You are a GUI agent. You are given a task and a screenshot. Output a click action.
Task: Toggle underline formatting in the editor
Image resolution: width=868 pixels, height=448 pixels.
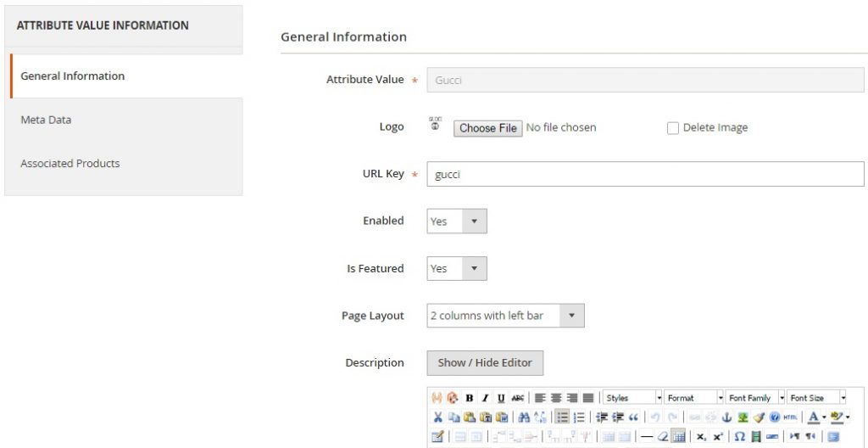(501, 398)
